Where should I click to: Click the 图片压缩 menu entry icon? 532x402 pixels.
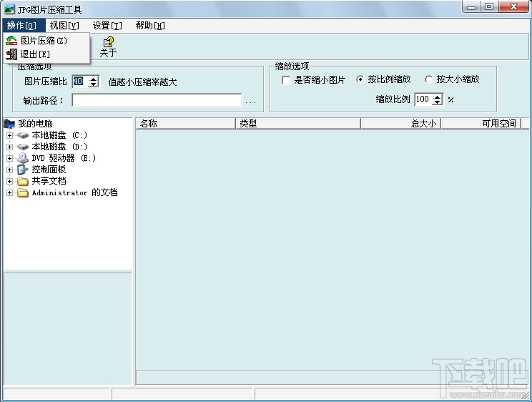pos(11,41)
